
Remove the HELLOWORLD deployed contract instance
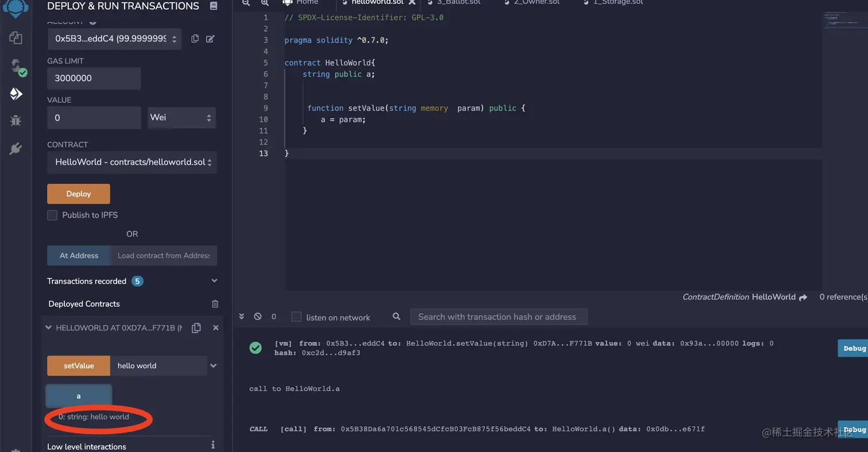point(216,328)
